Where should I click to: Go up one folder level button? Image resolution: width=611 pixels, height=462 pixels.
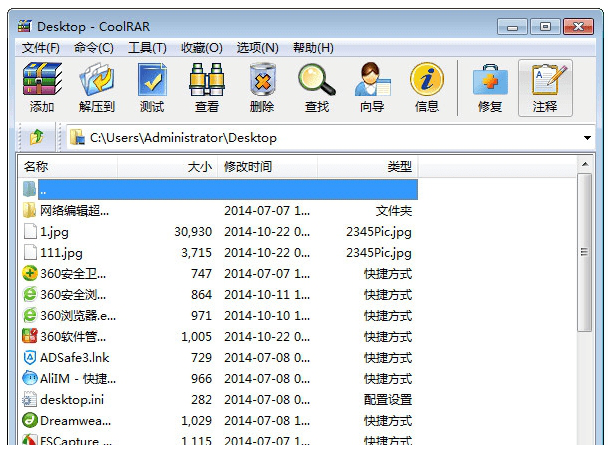click(x=37, y=137)
